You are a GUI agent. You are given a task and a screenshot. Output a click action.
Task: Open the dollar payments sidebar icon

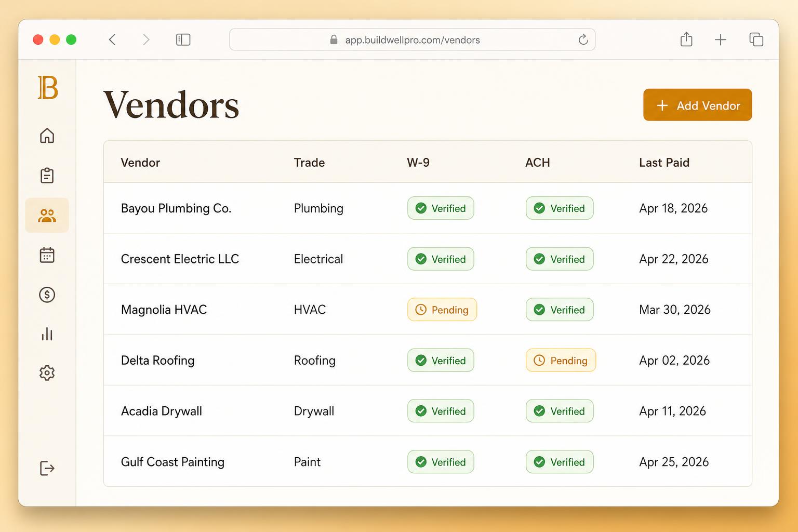[x=47, y=295]
